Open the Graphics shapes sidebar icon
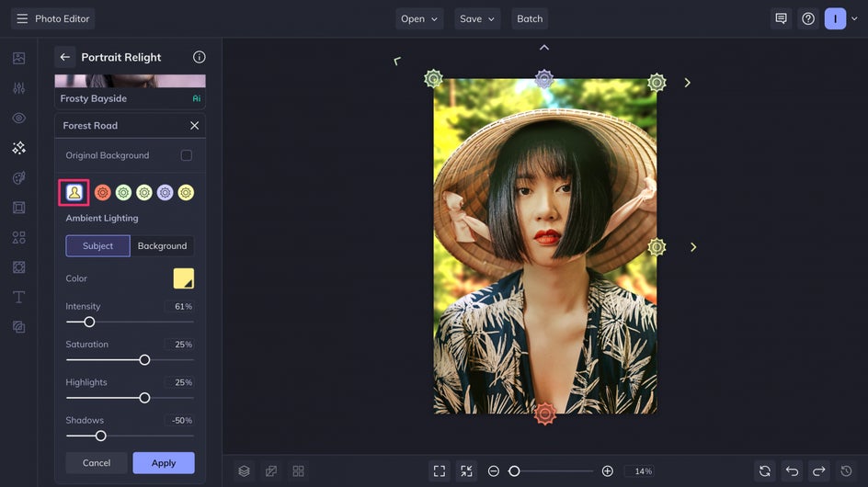This screenshot has height=487, width=868. [x=18, y=237]
